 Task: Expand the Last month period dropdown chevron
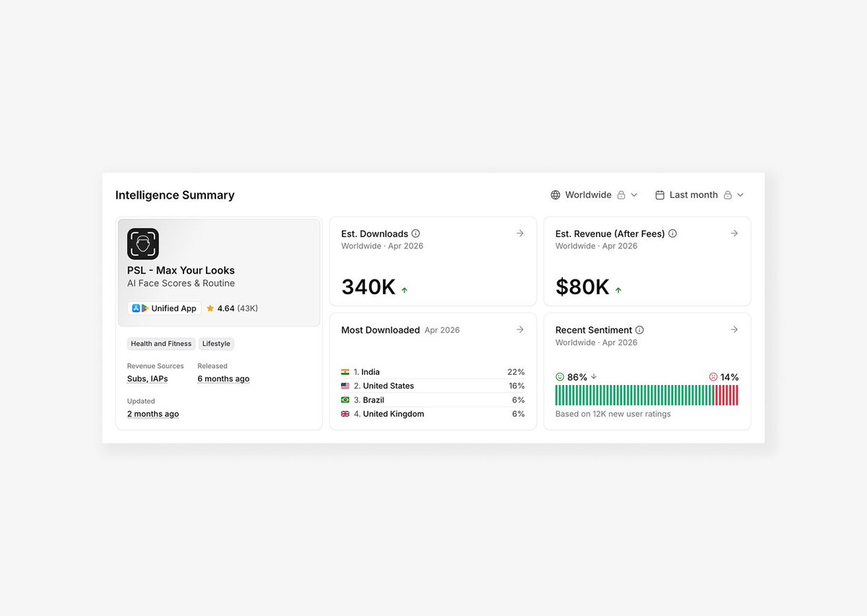click(x=740, y=195)
